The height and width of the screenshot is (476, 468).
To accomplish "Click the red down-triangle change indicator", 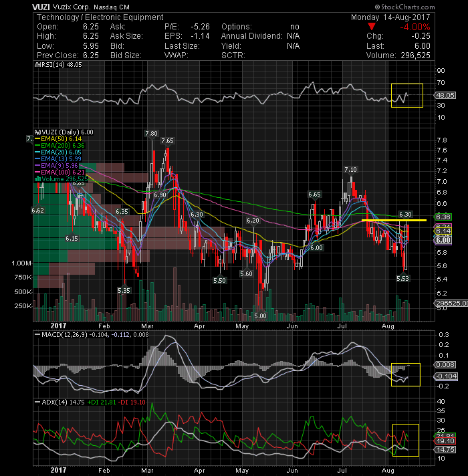I will coord(372,27).
